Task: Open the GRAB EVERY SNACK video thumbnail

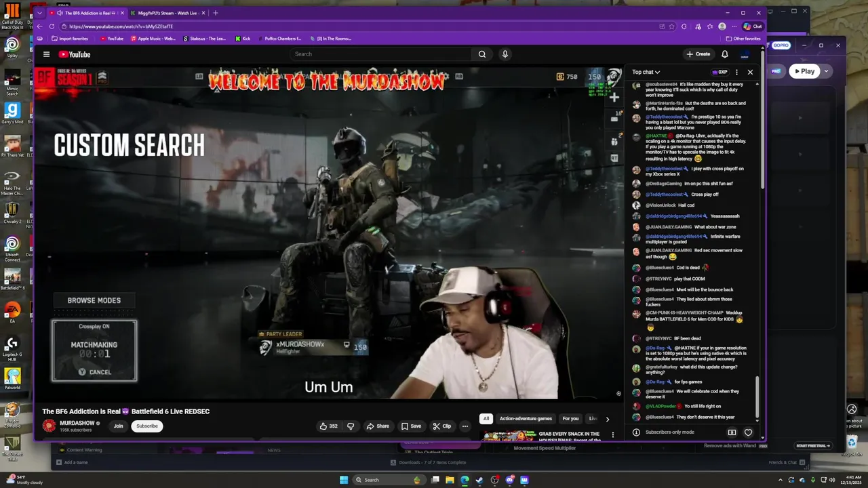Action: (x=509, y=435)
